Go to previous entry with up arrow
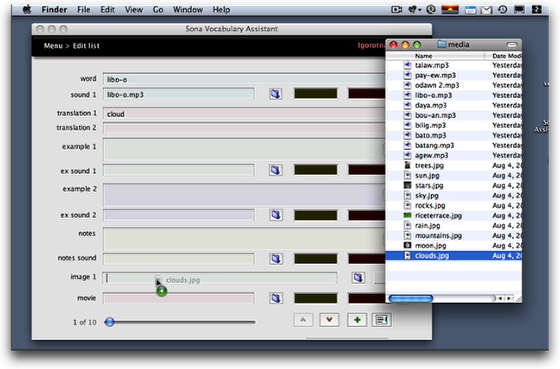The width and height of the screenshot is (560, 369). [x=303, y=320]
